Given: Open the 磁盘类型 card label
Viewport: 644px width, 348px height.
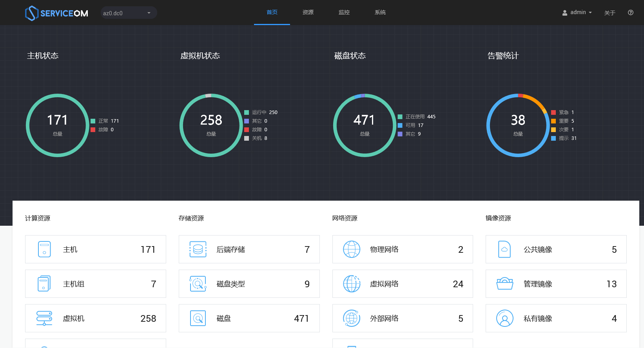Looking at the screenshot, I should 231,284.
